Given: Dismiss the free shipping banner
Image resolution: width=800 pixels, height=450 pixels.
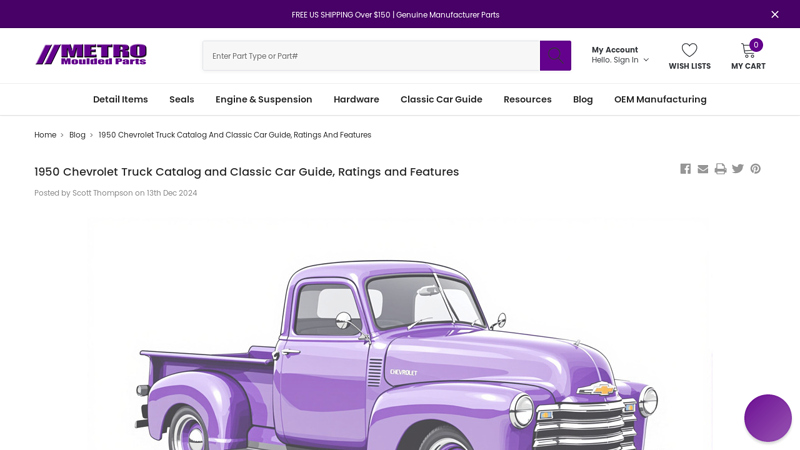Looking at the screenshot, I should 775,14.
